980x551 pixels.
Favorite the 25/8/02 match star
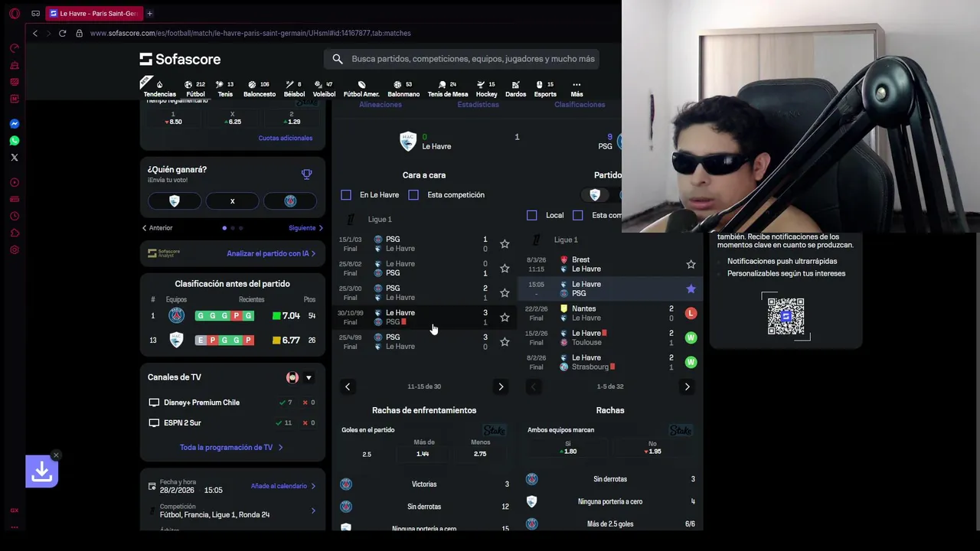505,269
